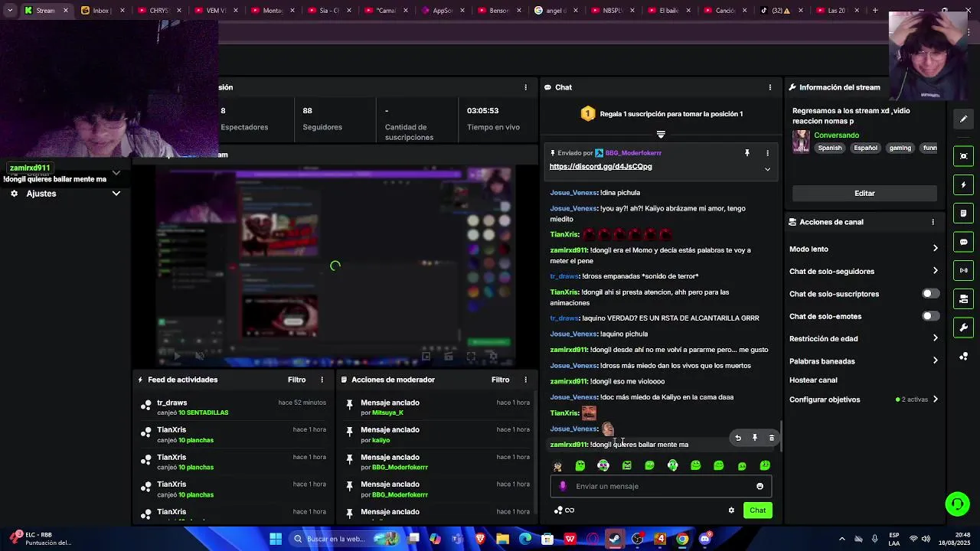Open Acciones de moderador three-dot menu
Image resolution: width=980 pixels, height=551 pixels.
(525, 380)
